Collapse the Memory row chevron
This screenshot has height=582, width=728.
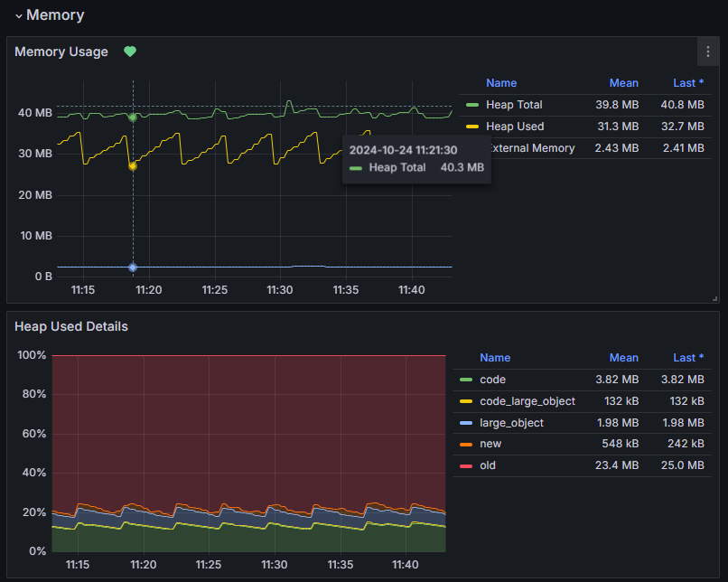(x=18, y=16)
